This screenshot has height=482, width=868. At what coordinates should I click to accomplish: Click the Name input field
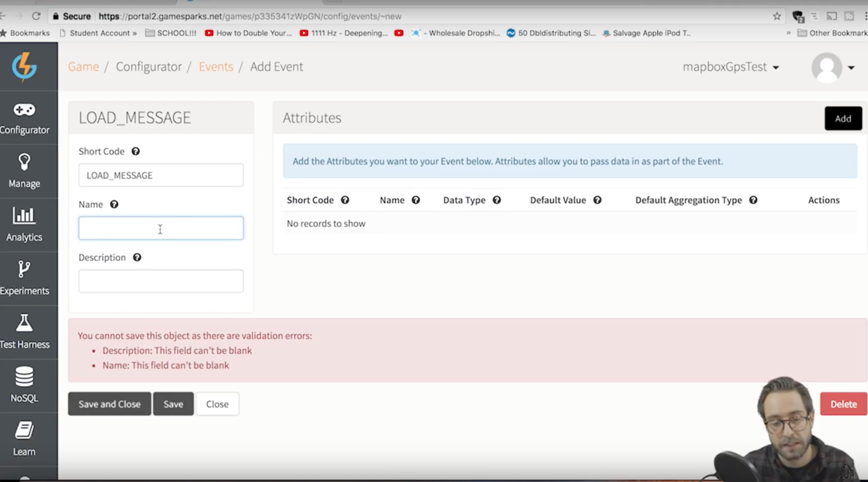pos(160,228)
